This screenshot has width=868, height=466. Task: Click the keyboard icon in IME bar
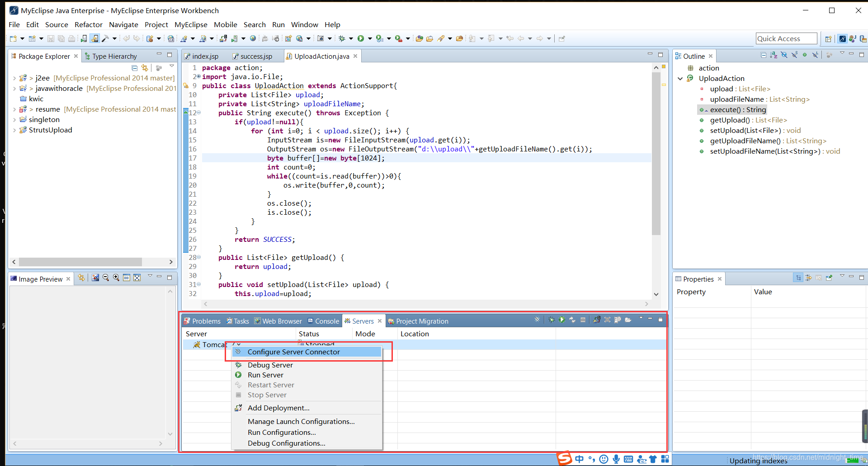tap(628, 459)
